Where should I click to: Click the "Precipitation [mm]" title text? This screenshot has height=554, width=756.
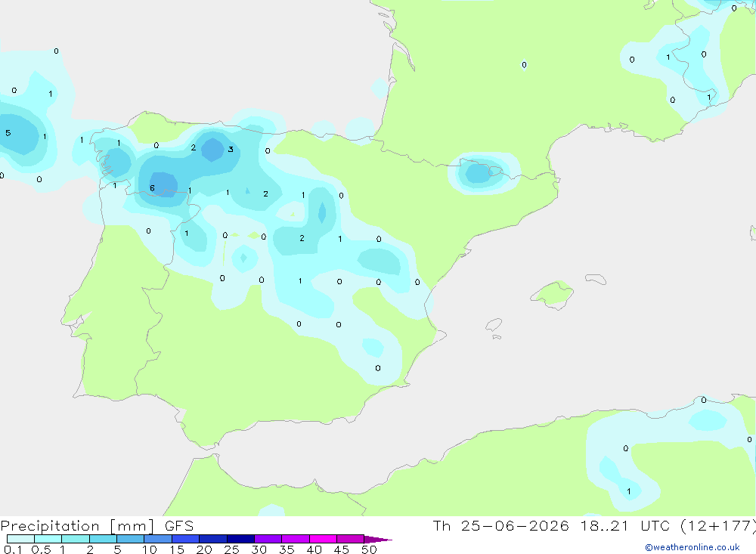(x=77, y=526)
